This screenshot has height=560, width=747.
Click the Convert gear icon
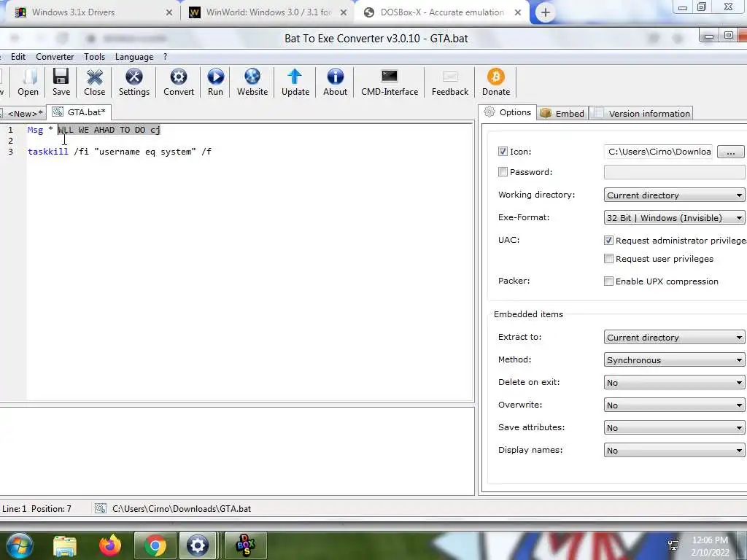pyautogui.click(x=179, y=82)
